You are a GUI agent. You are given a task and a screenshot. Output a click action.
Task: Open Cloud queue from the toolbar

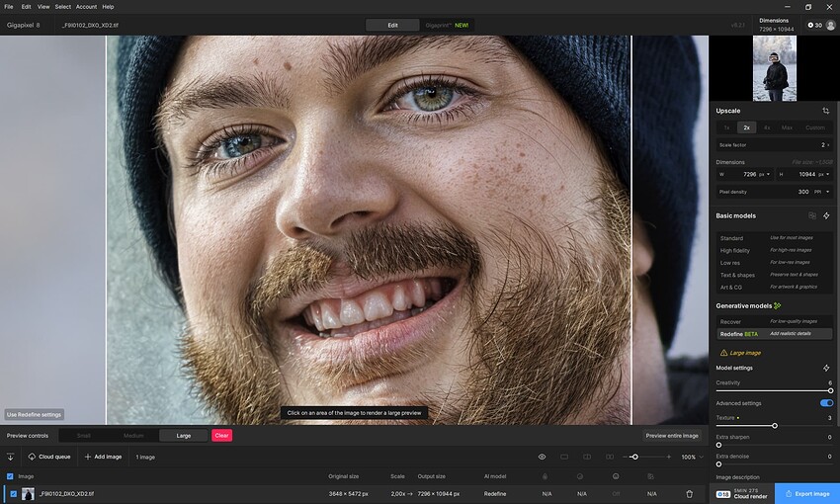click(48, 457)
